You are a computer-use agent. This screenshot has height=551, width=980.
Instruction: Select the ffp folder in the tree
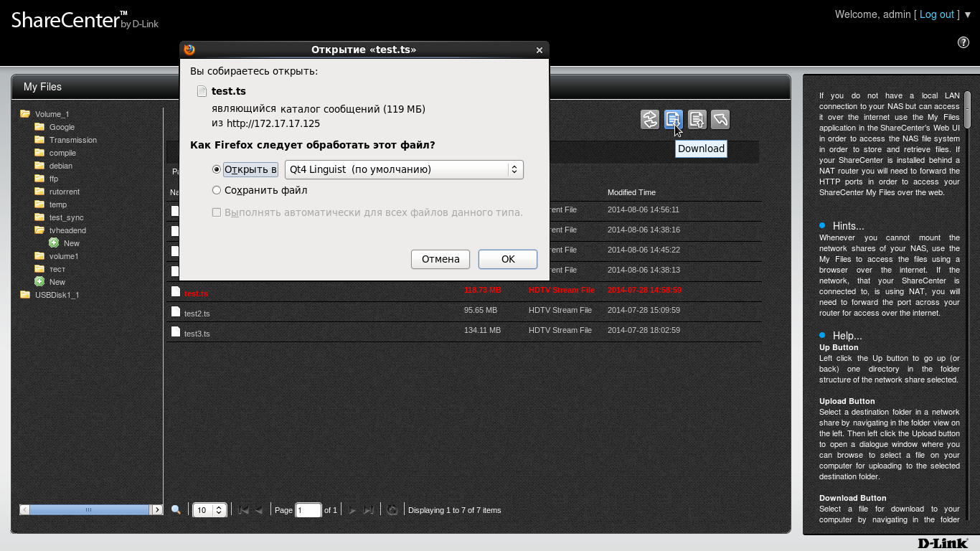click(54, 179)
